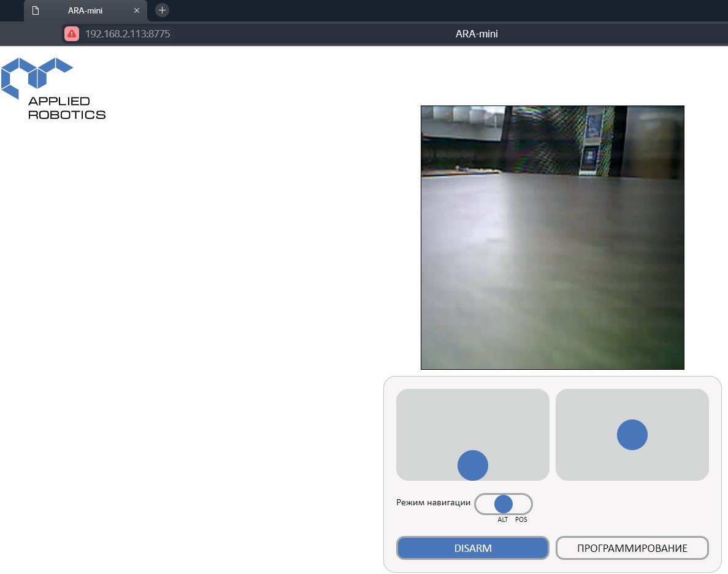Open ПРОГРАММИРОВАНИЕ programming mode

632,548
